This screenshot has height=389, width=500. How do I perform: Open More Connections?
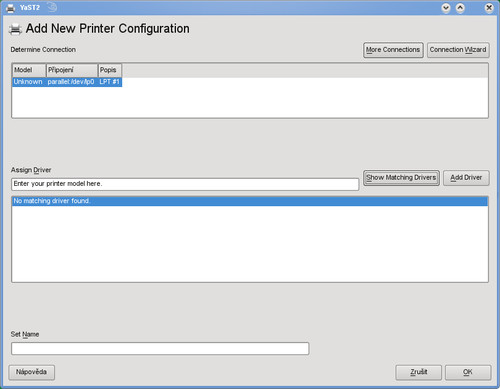point(393,50)
